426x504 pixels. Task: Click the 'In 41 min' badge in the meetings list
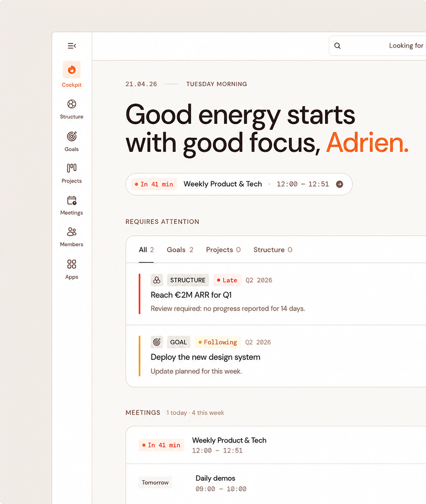161,445
